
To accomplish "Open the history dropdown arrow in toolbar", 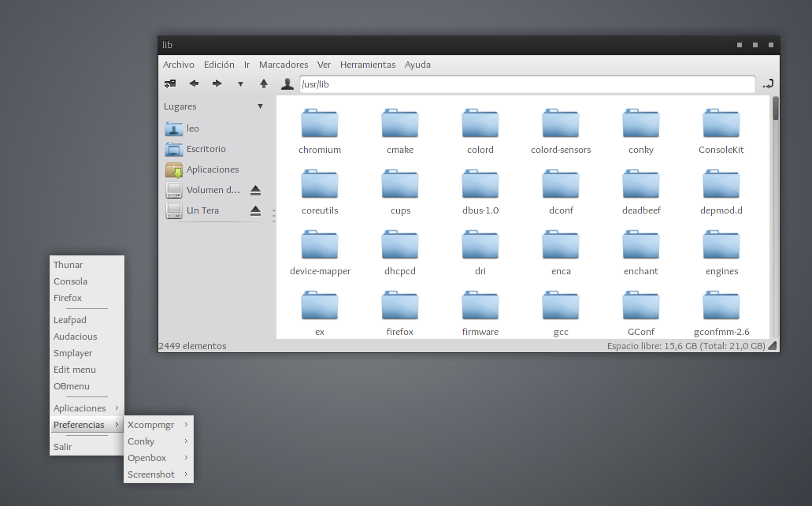I will pos(240,84).
